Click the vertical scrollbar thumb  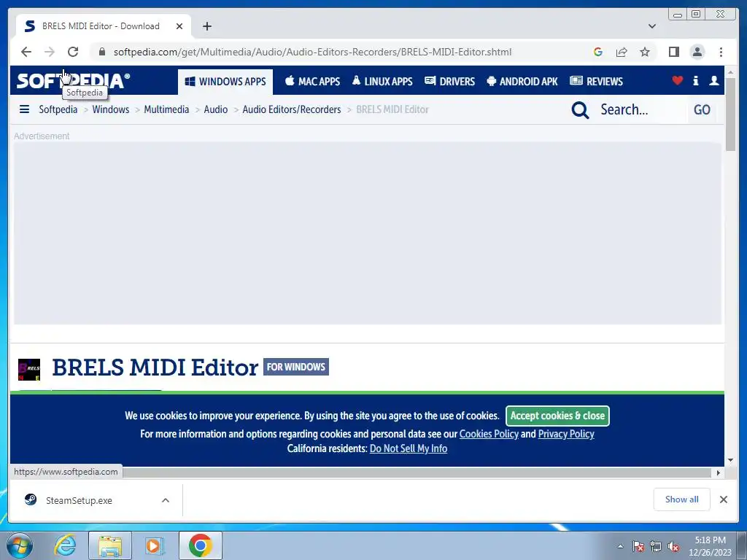coord(730,114)
